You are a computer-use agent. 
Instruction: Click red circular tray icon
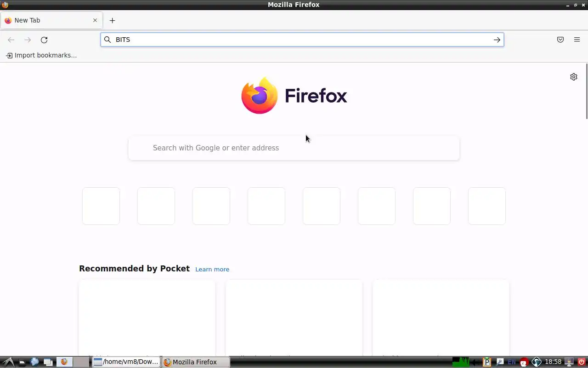[524, 362]
